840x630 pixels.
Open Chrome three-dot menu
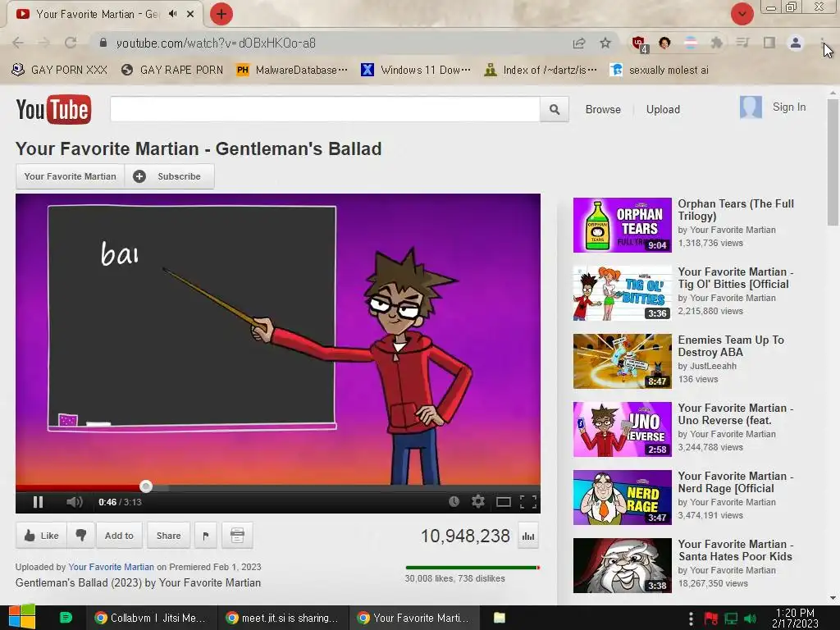click(x=822, y=43)
